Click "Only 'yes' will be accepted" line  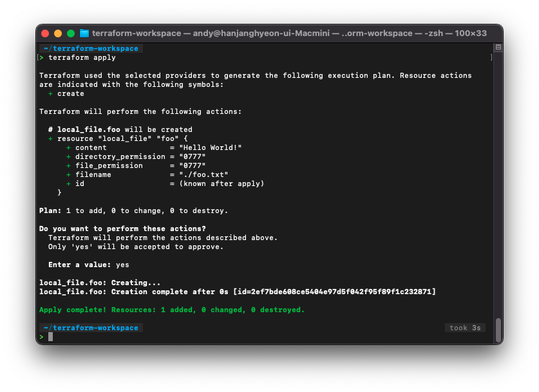136,247
